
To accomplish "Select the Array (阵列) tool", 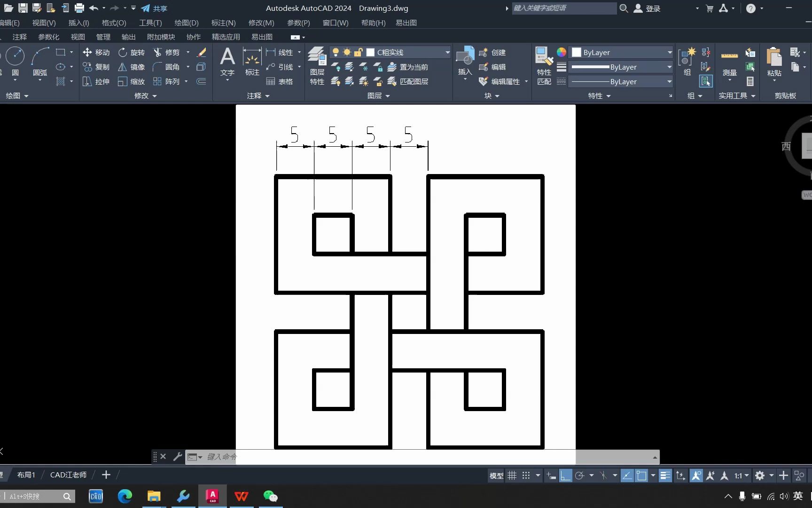I will [x=167, y=81].
